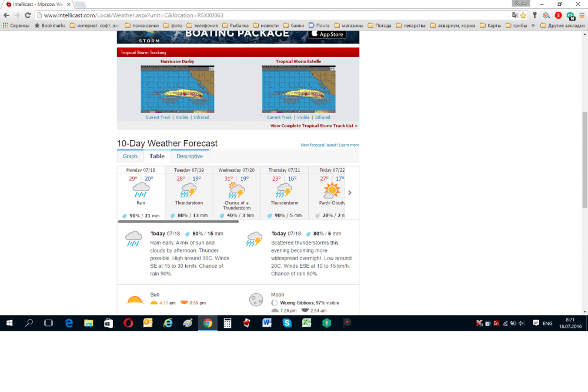Switch to the Graph forecast tab
Image resolution: width=588 pixels, height=392 pixels.
tap(130, 156)
